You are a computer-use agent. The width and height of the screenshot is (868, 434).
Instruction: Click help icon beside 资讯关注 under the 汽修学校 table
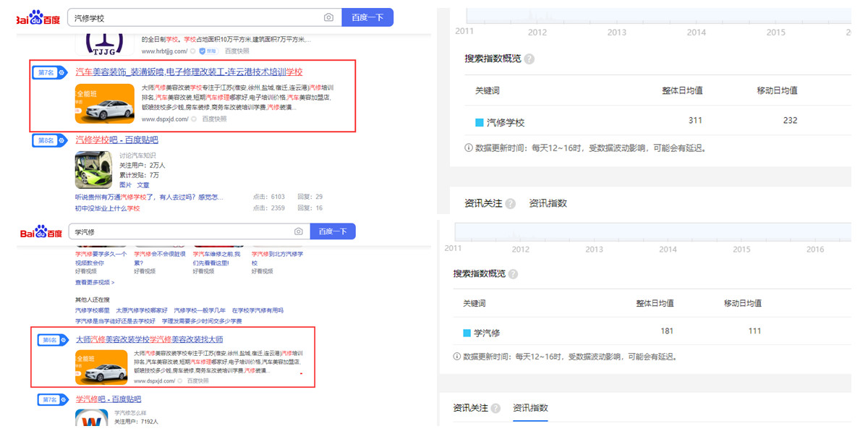(x=511, y=204)
